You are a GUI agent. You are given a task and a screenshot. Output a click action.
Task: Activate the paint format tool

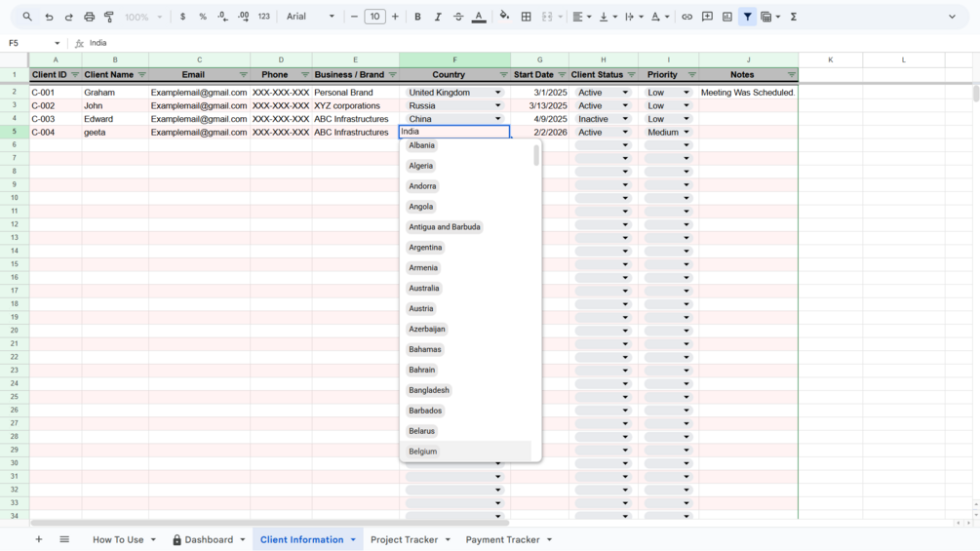tap(109, 17)
